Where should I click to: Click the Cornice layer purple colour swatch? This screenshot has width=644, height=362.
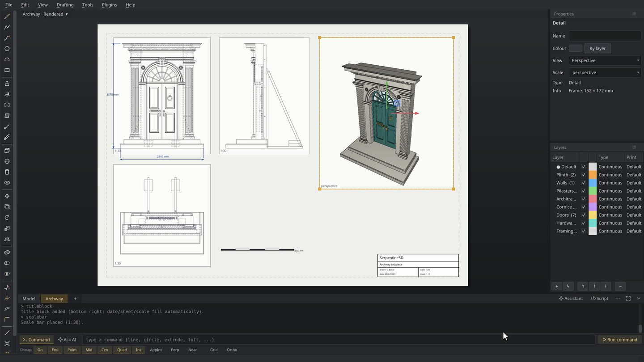click(593, 207)
